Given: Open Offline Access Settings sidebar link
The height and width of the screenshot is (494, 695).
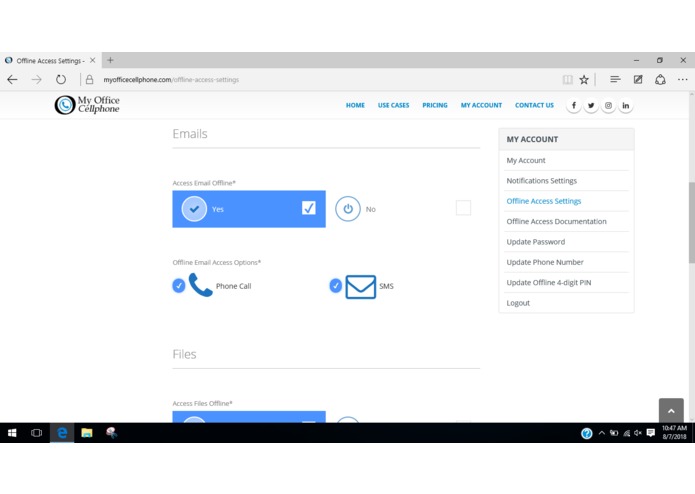Looking at the screenshot, I should coord(543,201).
